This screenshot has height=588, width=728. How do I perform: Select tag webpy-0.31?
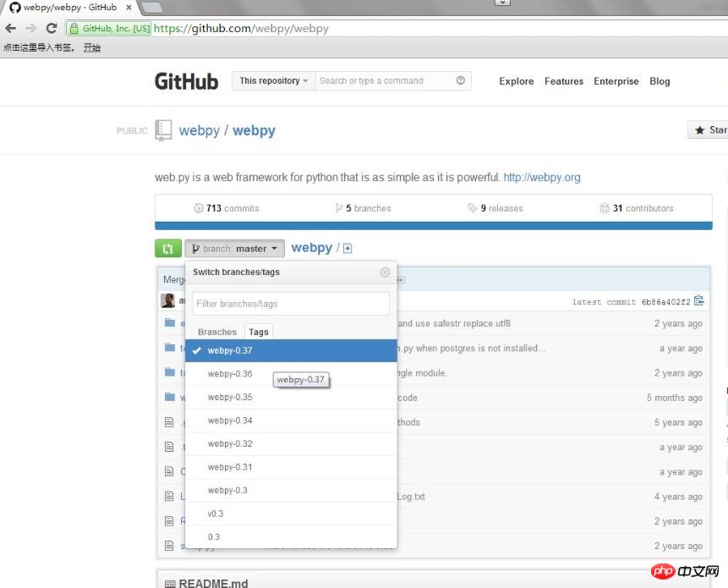coord(291,467)
